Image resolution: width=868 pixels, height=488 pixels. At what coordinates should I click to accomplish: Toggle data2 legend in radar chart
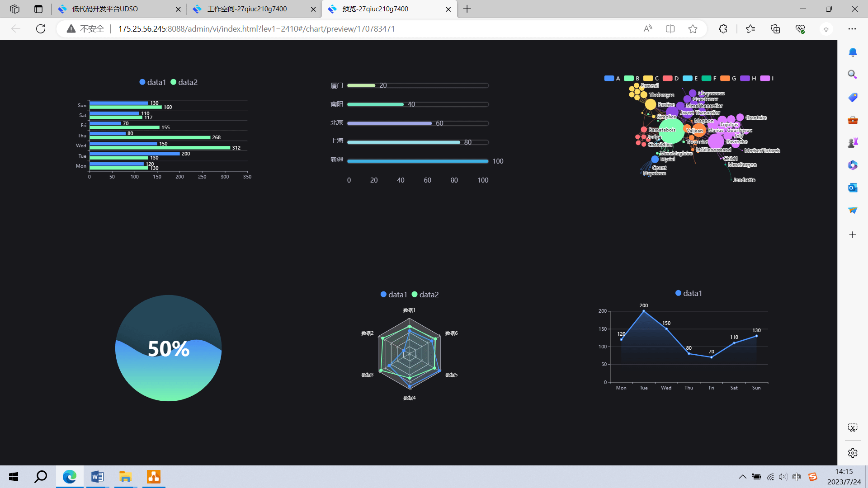click(x=425, y=295)
